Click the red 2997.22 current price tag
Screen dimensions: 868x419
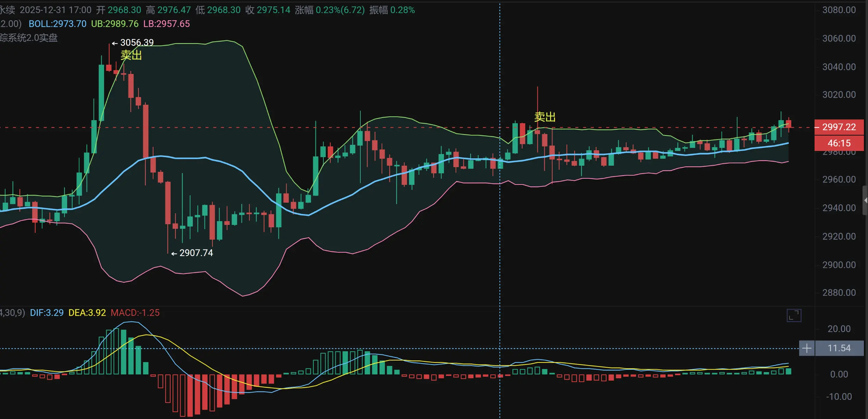click(x=839, y=127)
